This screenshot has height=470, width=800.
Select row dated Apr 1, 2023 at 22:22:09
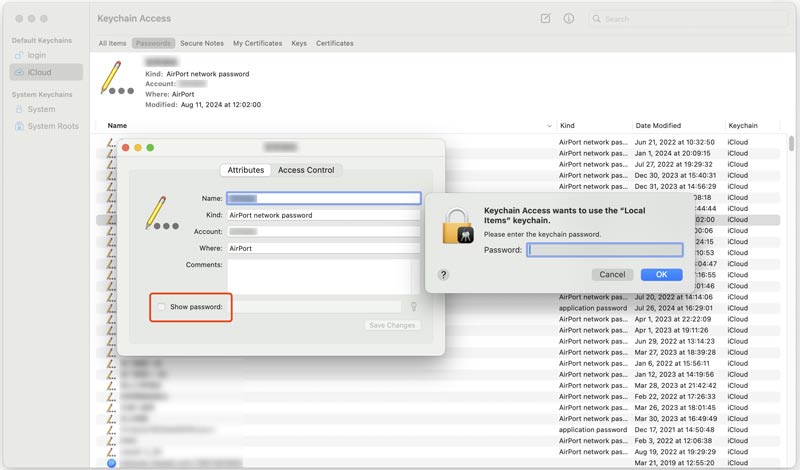[438, 319]
